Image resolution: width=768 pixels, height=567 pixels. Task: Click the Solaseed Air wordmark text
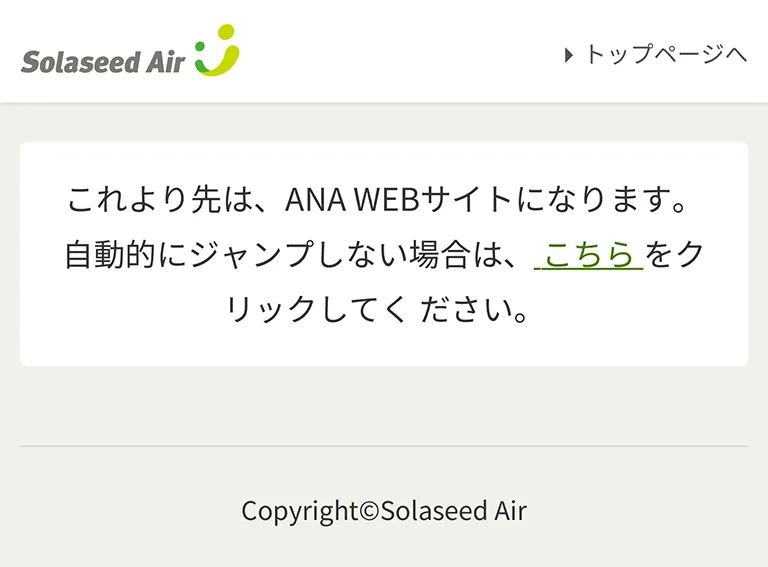[x=103, y=62]
